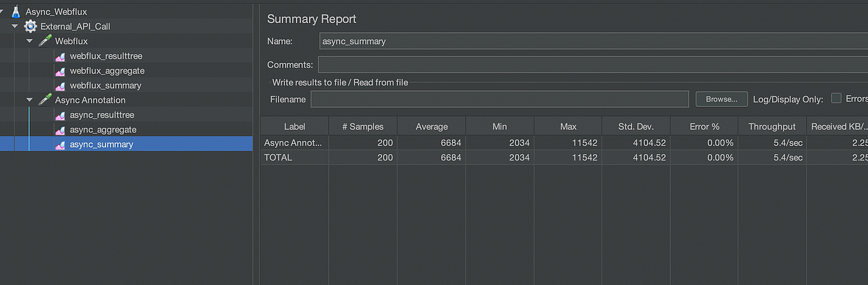This screenshot has width=868, height=285.
Task: Select the async_summary tree item
Action: pos(102,144)
